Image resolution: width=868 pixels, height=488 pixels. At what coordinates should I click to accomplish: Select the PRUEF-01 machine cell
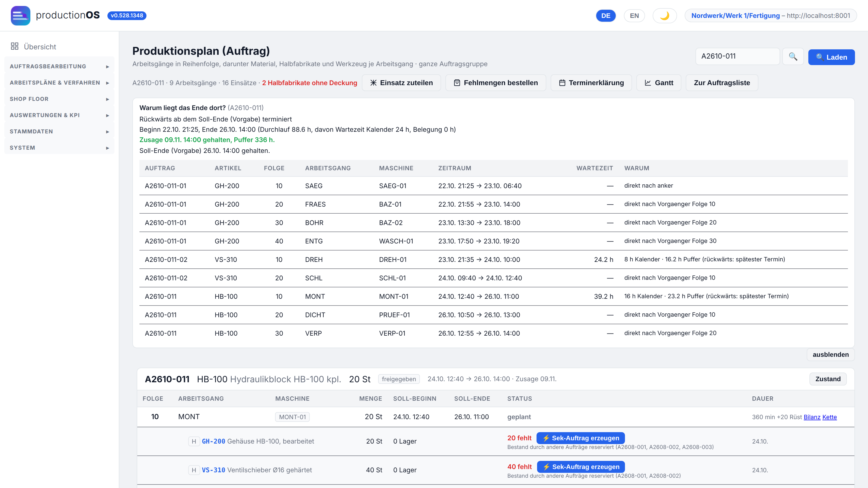[394, 315]
